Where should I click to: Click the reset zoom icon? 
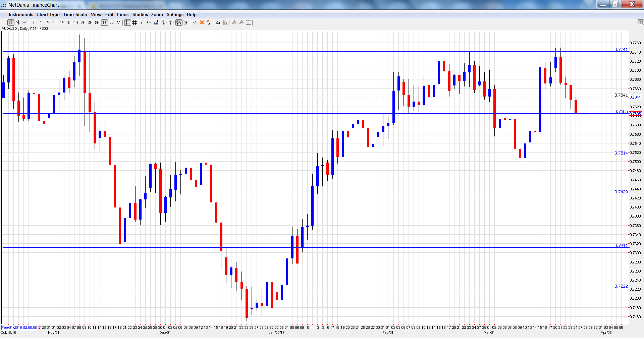point(249,23)
